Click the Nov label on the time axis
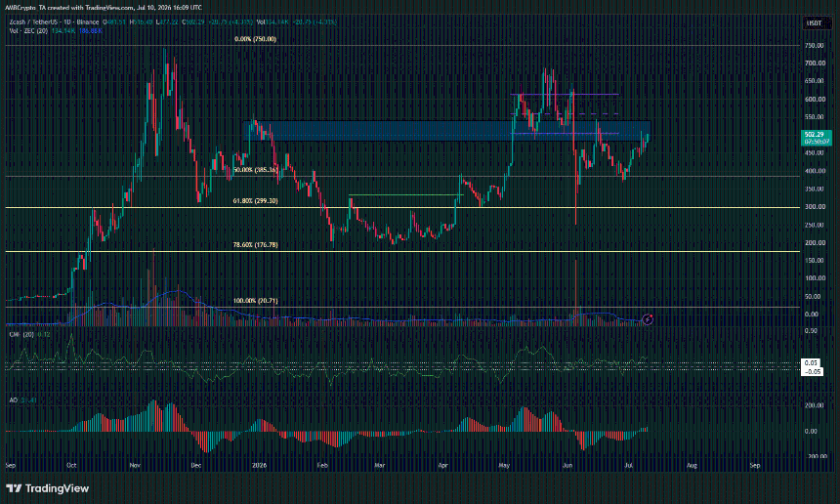Image resolution: width=840 pixels, height=504 pixels. (x=135, y=465)
